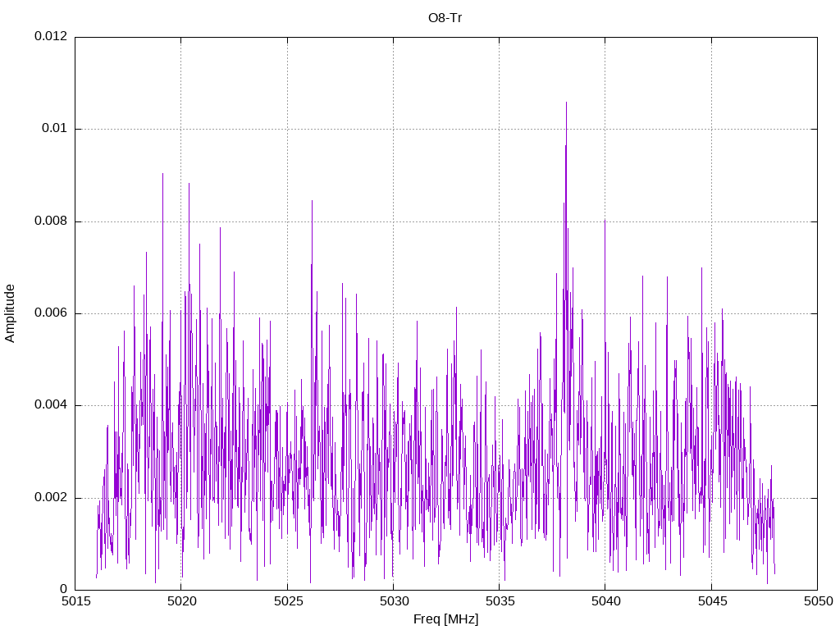
Task: Click the x-axis tick label 5030
Action: pos(394,601)
